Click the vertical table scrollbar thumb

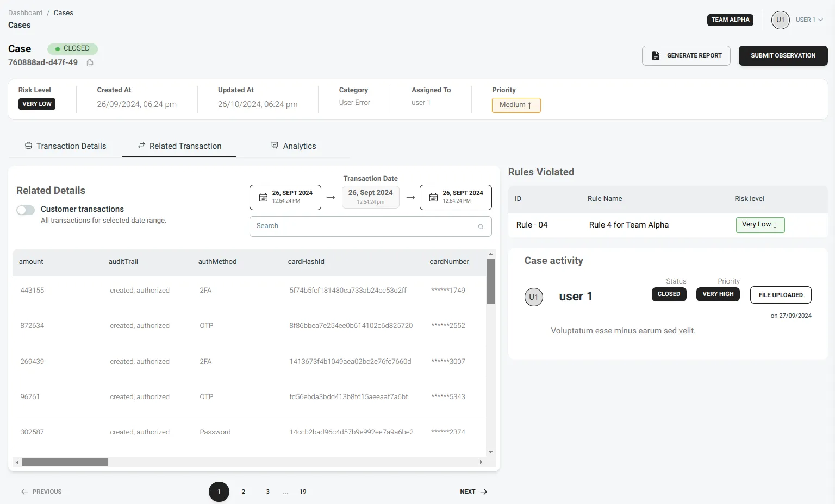491,281
